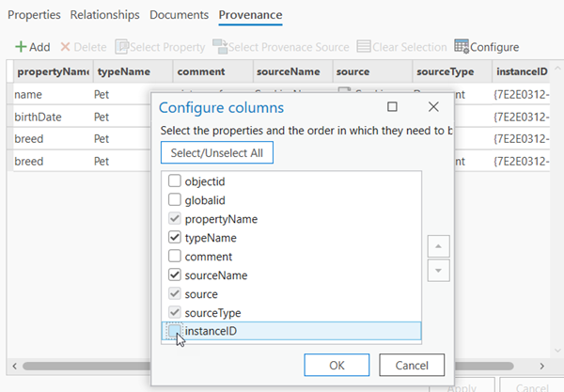Check the globalid column checkbox
The width and height of the screenshot is (564, 392).
tap(174, 200)
